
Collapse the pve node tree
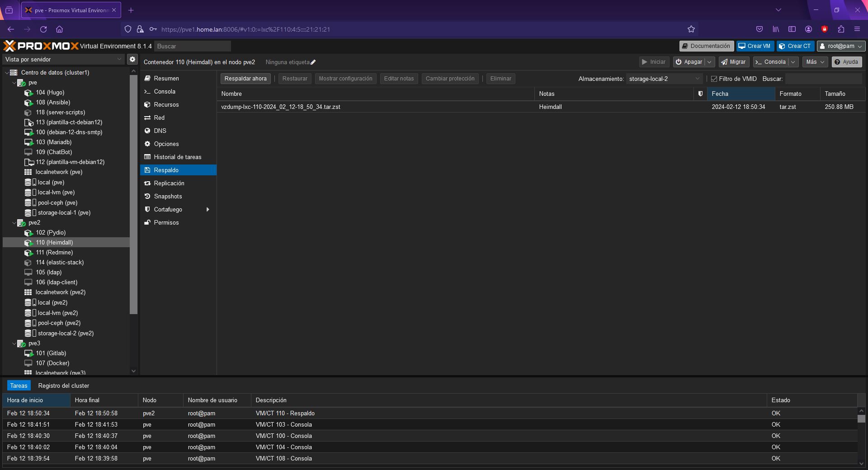(x=14, y=83)
